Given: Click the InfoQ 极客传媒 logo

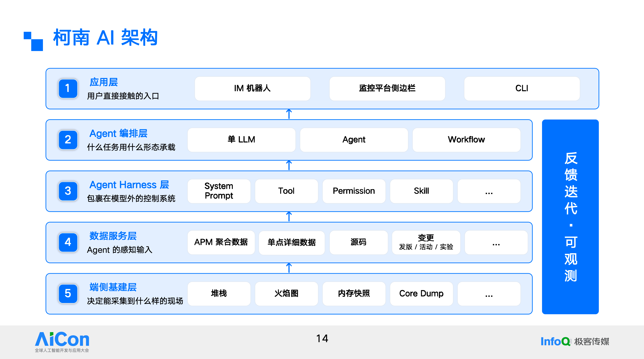Looking at the screenshot, I should (575, 342).
